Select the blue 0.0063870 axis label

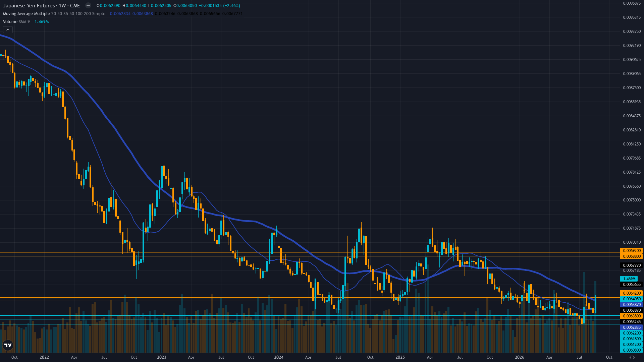point(631,305)
